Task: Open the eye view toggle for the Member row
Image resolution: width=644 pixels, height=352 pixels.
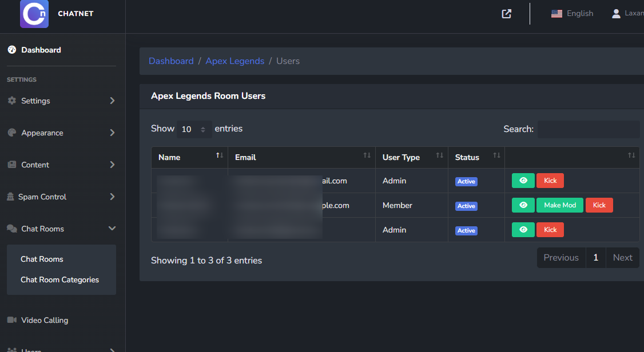Action: (523, 205)
